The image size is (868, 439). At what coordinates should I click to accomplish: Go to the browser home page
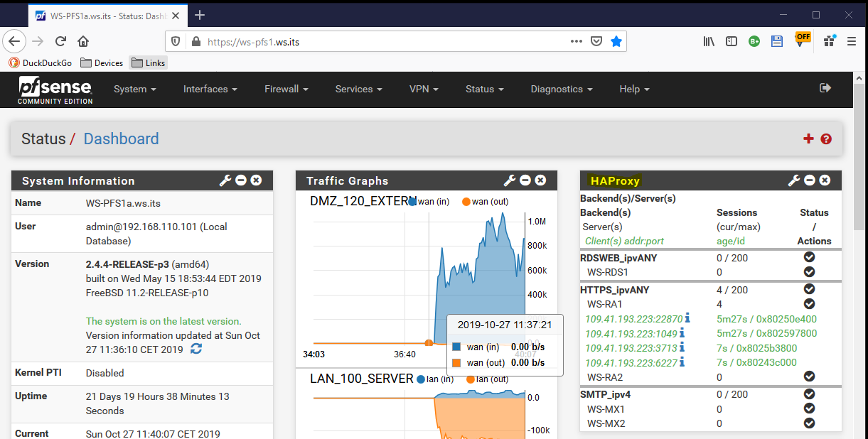[x=83, y=41]
